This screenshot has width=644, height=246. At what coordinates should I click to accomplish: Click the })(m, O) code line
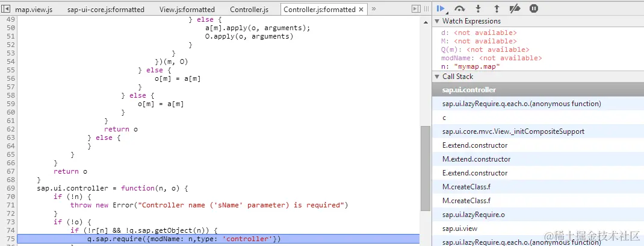coord(172,61)
